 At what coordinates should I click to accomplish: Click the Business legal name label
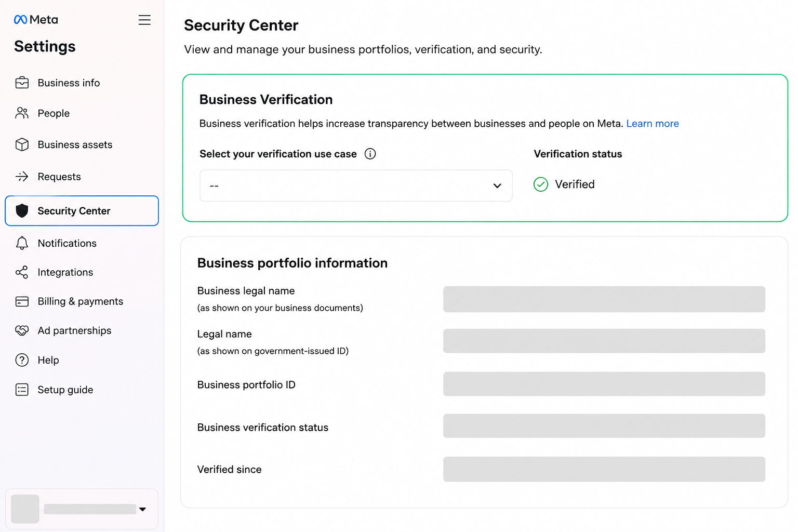point(246,291)
